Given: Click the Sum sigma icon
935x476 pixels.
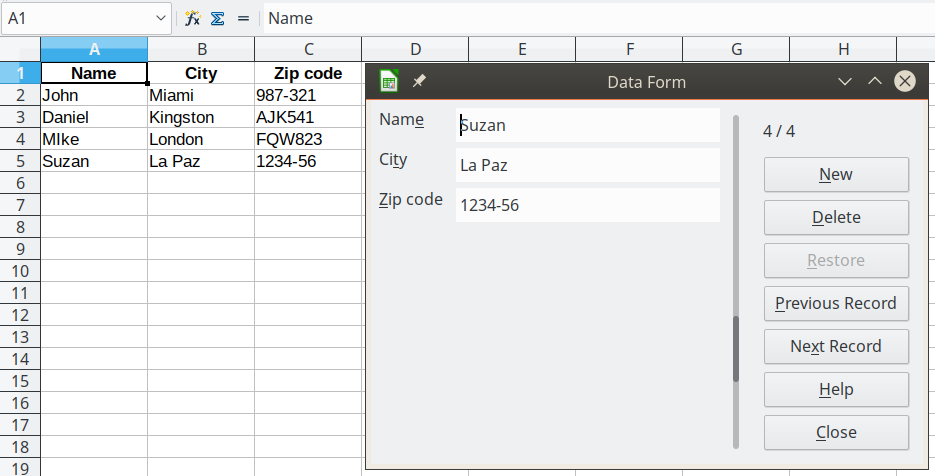Looking at the screenshot, I should click(x=217, y=18).
